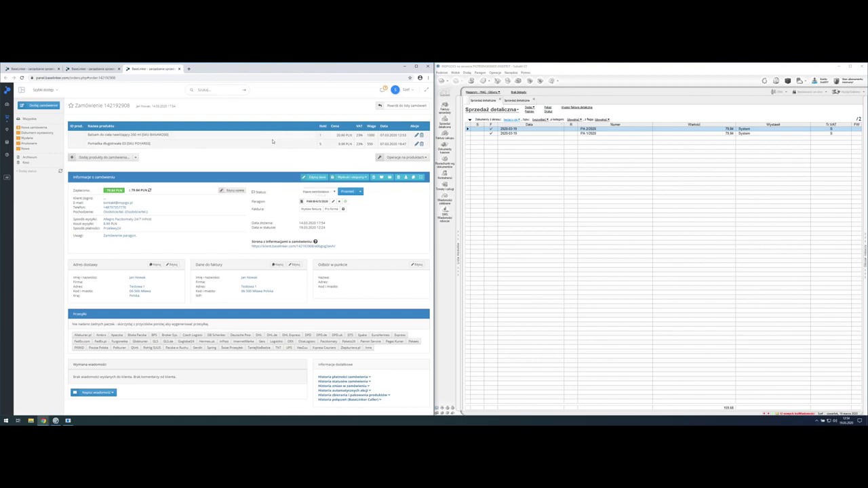Open Faktury sprzedaży module in Subiekt sidebar
Image resolution: width=868 pixels, height=488 pixels.
pos(445,106)
